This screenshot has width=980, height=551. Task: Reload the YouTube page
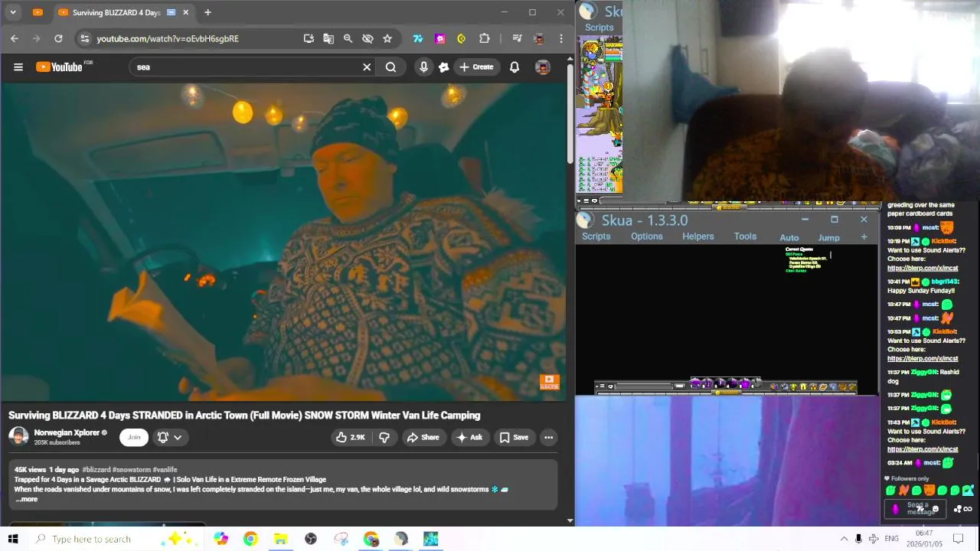tap(58, 38)
